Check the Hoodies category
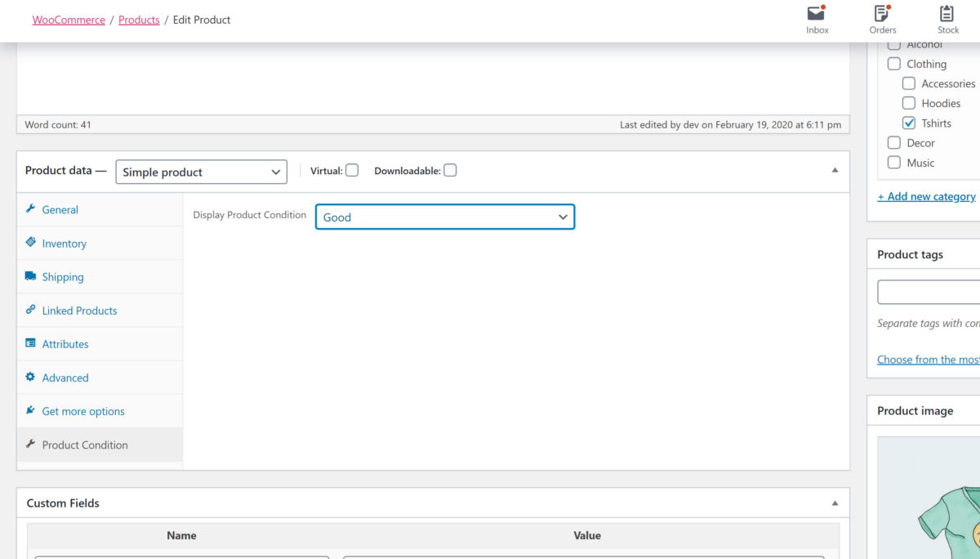Viewport: 980px width, 559px height. tap(909, 103)
